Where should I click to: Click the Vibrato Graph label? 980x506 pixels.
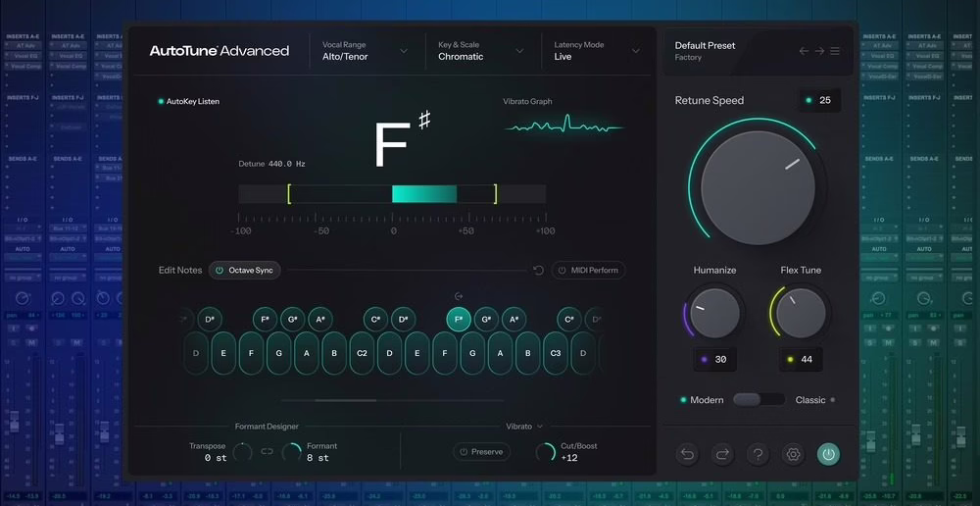(x=527, y=101)
